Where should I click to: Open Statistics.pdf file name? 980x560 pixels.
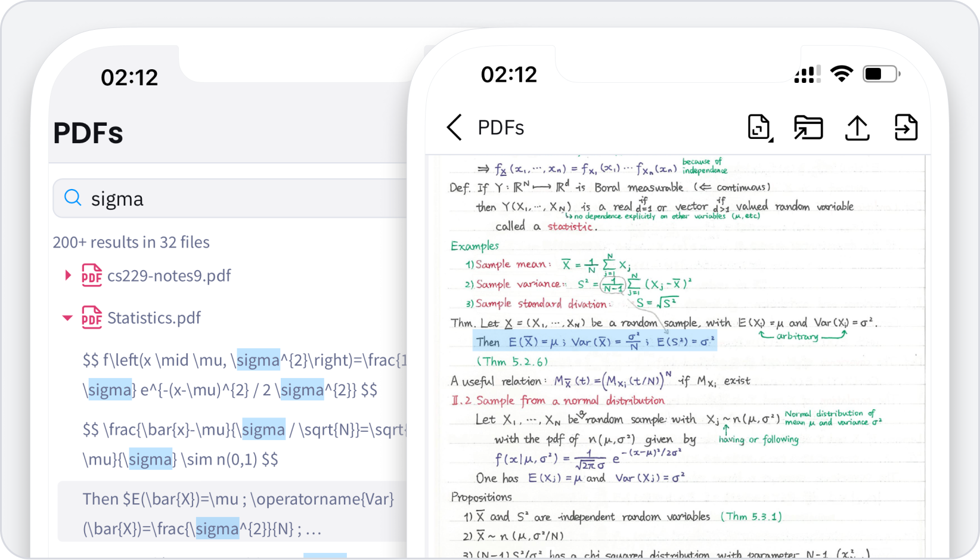tap(154, 318)
